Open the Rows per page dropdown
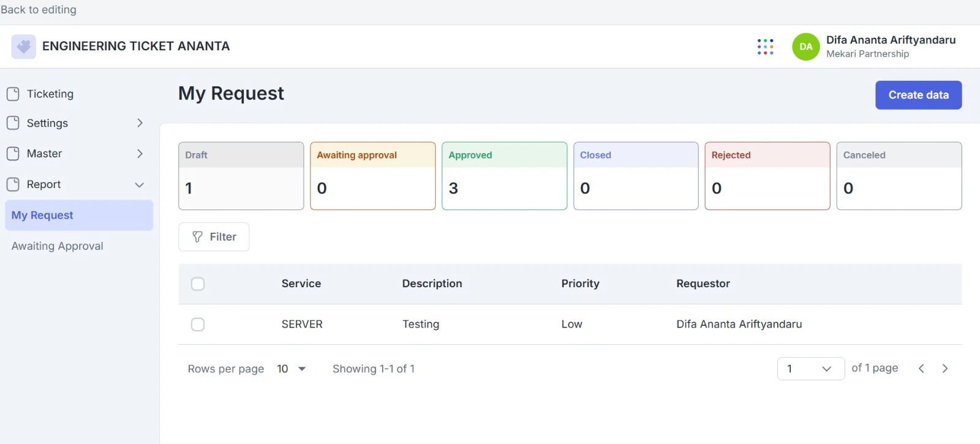 click(x=292, y=369)
